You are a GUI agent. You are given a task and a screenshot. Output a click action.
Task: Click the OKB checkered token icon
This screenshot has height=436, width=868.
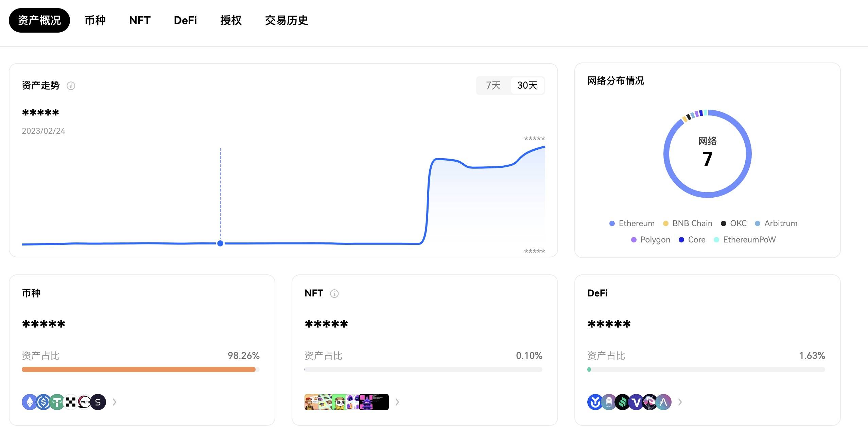point(70,402)
